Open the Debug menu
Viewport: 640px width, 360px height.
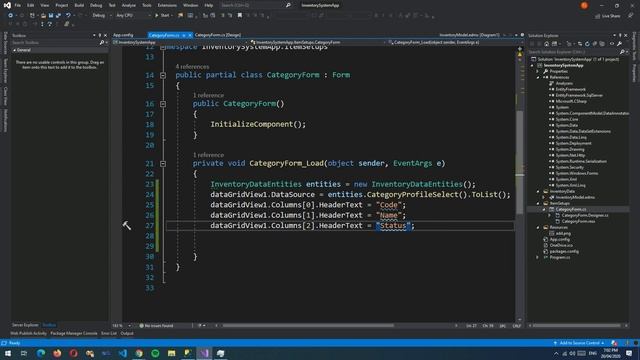pos(96,5)
